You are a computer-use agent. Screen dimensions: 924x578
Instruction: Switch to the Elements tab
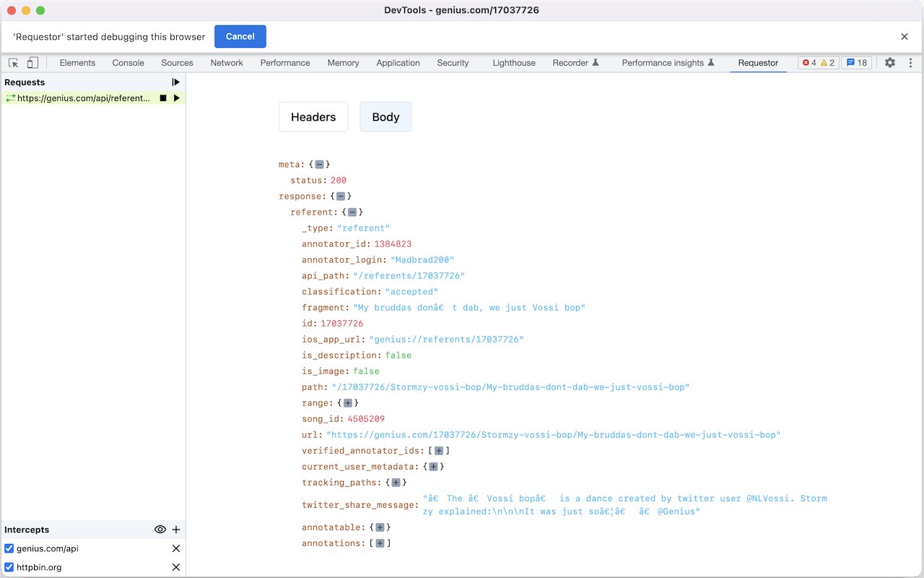[x=77, y=63]
